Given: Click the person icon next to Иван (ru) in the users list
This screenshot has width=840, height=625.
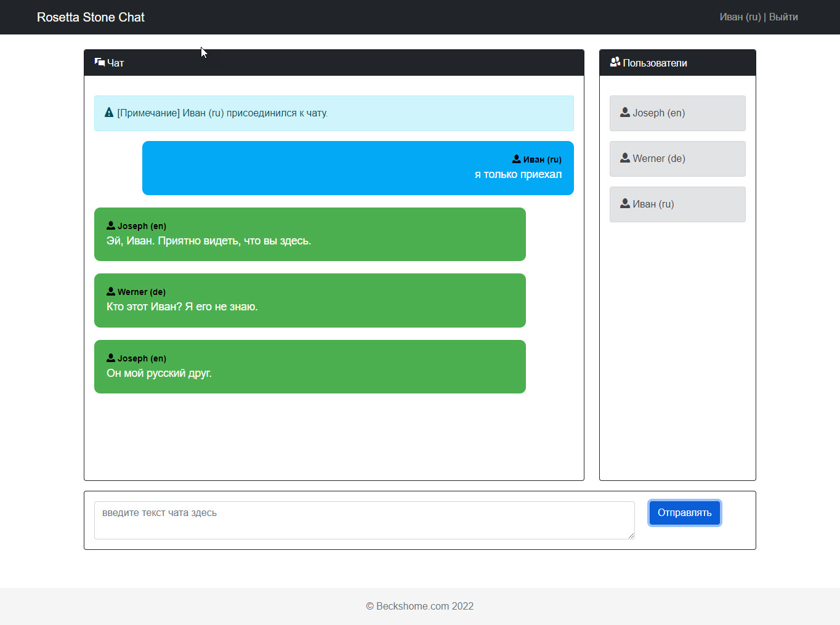Looking at the screenshot, I should (625, 203).
